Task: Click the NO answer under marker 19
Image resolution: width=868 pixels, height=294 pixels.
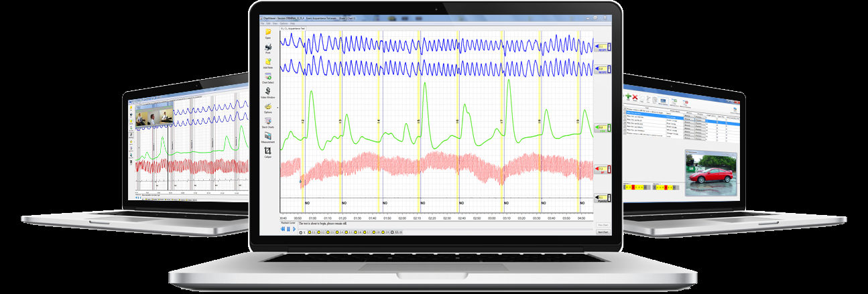Action: (582, 203)
